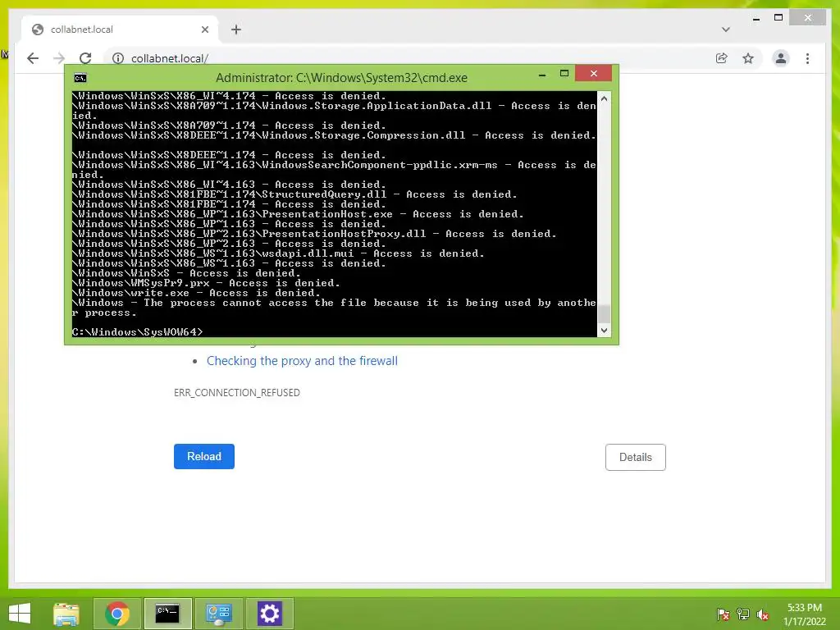Minimize the cmd.exe window

pyautogui.click(x=542, y=74)
